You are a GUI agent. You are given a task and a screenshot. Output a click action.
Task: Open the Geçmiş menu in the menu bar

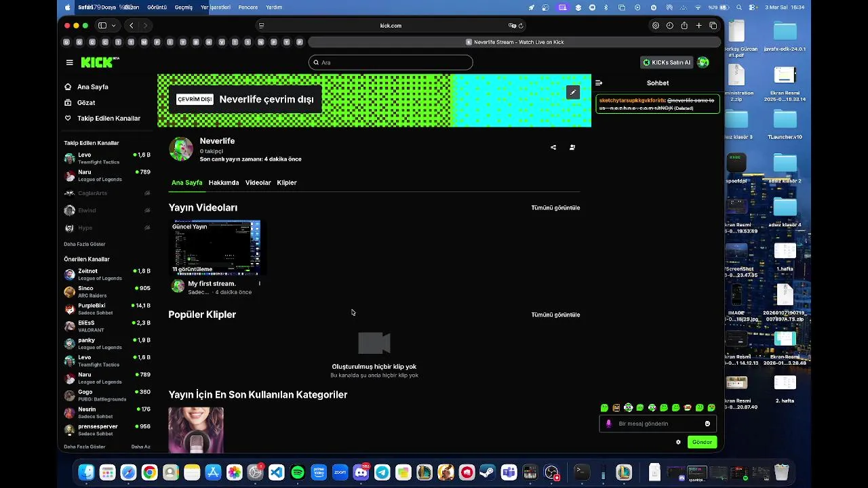click(184, 7)
